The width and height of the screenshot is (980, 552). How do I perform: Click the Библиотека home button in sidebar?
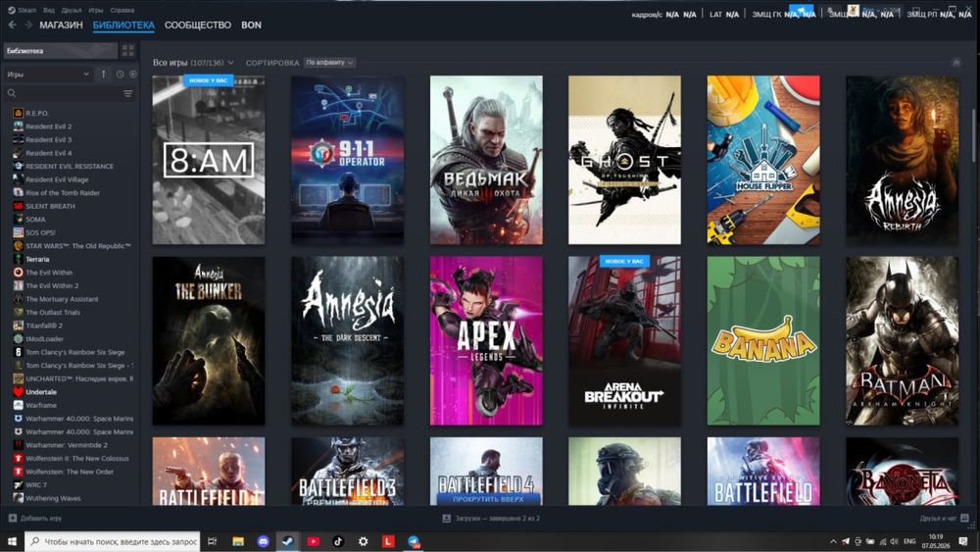(x=61, y=51)
